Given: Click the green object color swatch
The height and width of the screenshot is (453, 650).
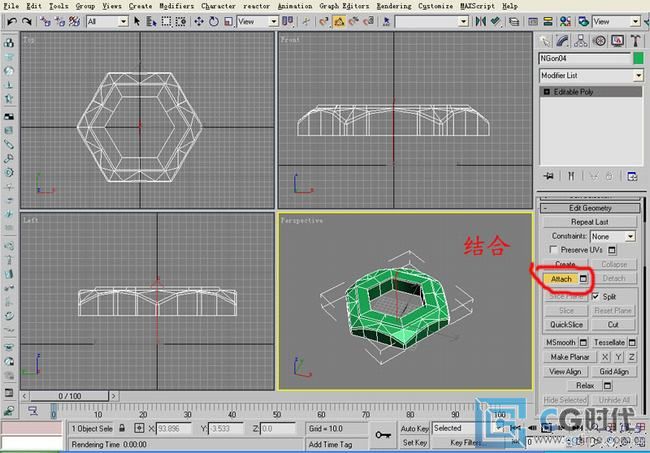Looking at the screenshot, I should pyautogui.click(x=638, y=58).
